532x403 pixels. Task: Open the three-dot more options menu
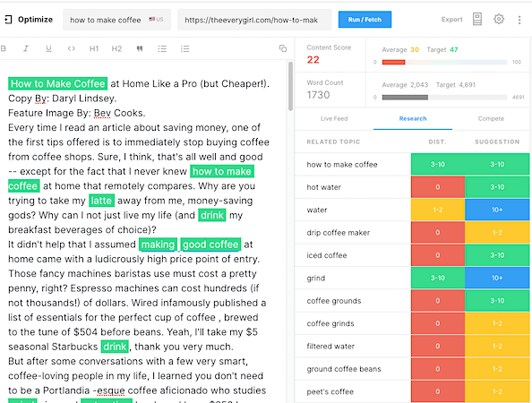pyautogui.click(x=519, y=20)
